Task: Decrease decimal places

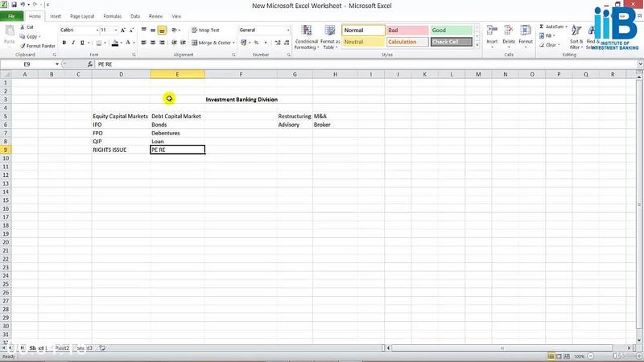Action: (287, 43)
